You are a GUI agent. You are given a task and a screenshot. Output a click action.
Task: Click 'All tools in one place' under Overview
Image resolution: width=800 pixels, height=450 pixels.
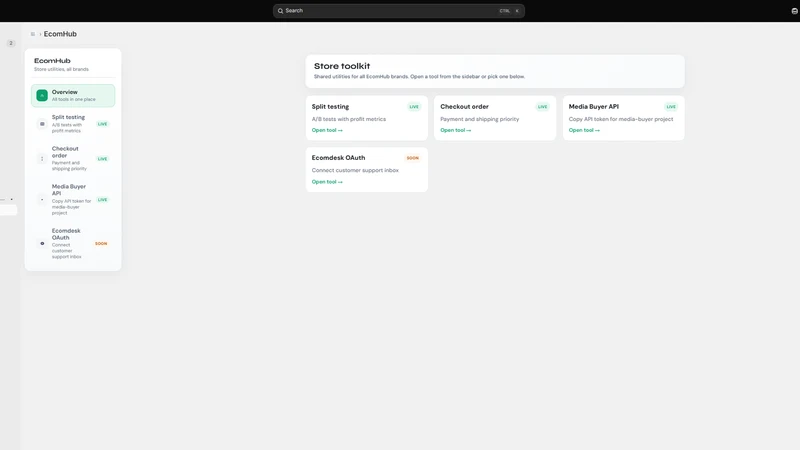73,99
